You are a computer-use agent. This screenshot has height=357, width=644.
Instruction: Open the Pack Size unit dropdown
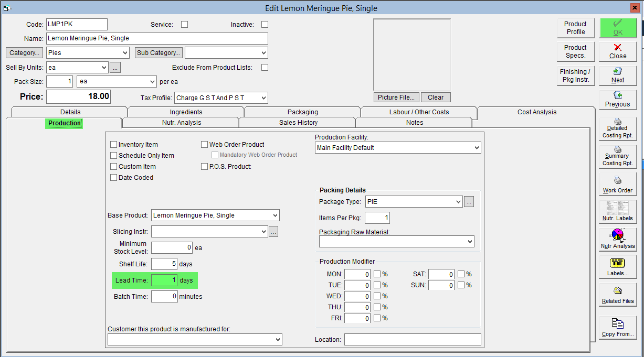pos(152,82)
